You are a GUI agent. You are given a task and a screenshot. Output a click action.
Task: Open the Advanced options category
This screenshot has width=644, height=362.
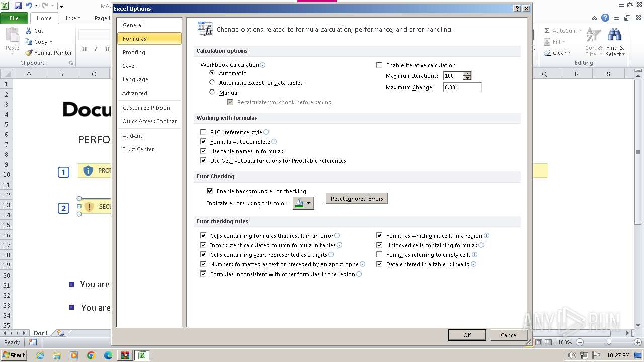click(x=149, y=93)
